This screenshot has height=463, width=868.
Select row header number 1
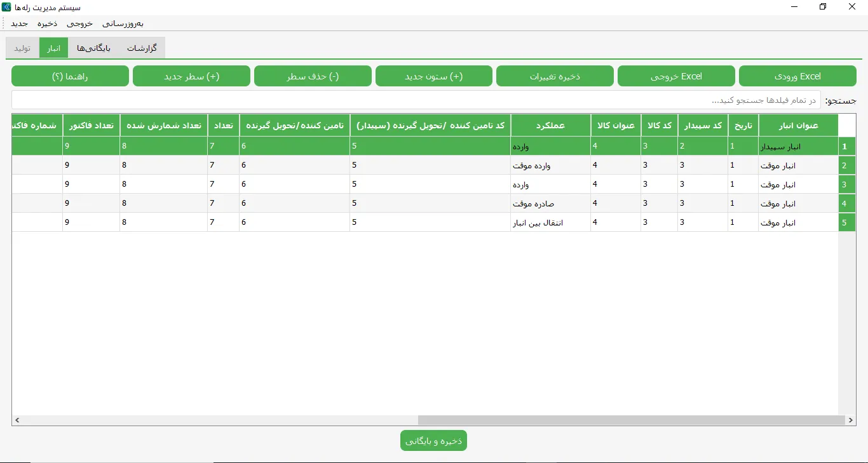click(846, 146)
